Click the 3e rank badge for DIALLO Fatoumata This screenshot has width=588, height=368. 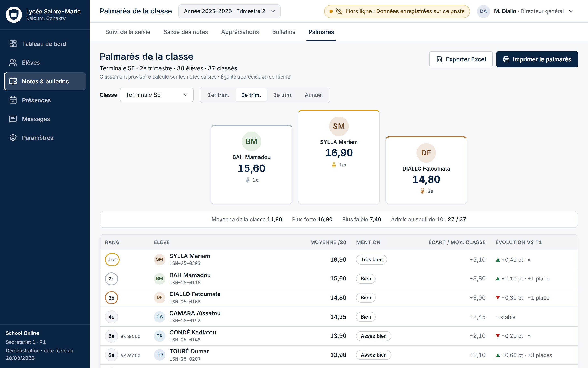(x=111, y=298)
